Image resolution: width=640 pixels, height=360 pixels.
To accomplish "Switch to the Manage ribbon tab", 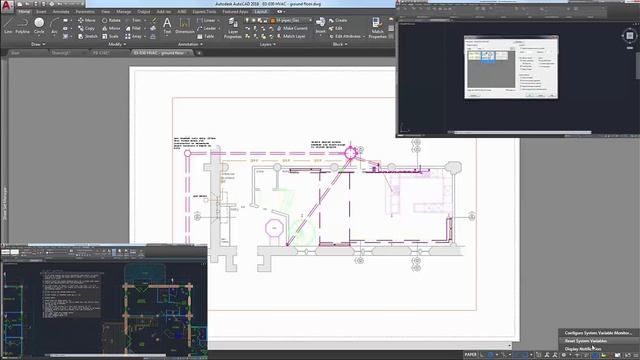I will (x=124, y=11).
